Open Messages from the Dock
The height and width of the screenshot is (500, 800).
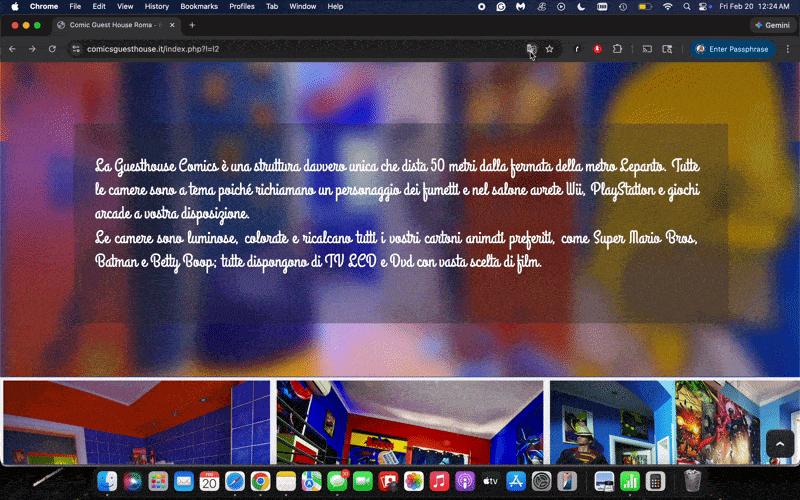coord(337,481)
